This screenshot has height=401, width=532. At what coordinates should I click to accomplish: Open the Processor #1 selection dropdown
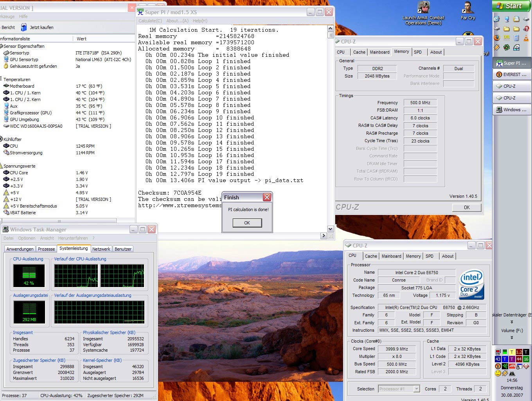point(417,389)
